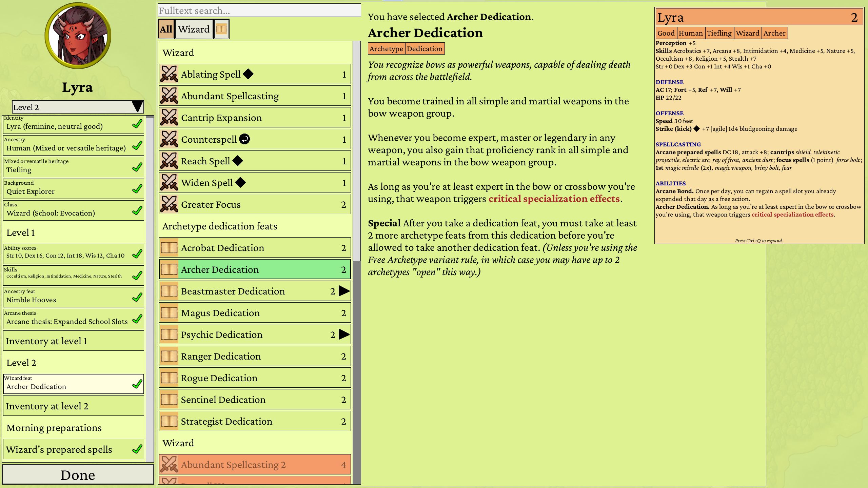Open the Quiet Explorer background step
Screen dimensions: 868x488
point(74,189)
